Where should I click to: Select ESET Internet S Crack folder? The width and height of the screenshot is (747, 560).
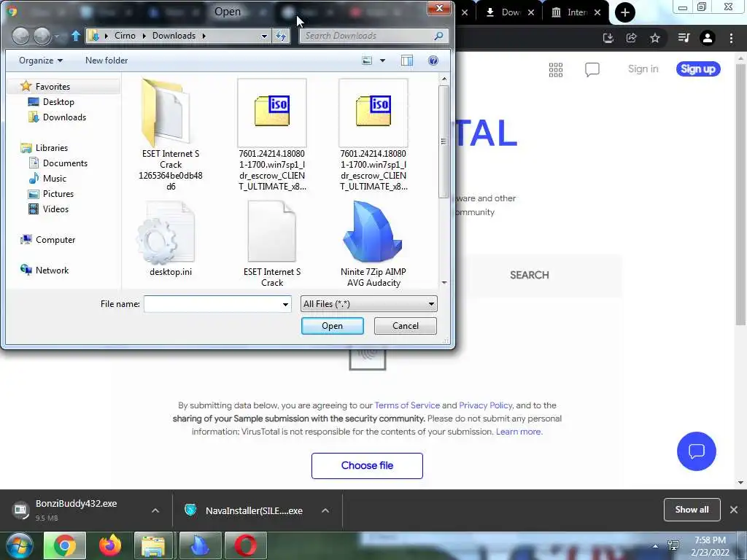click(x=171, y=136)
